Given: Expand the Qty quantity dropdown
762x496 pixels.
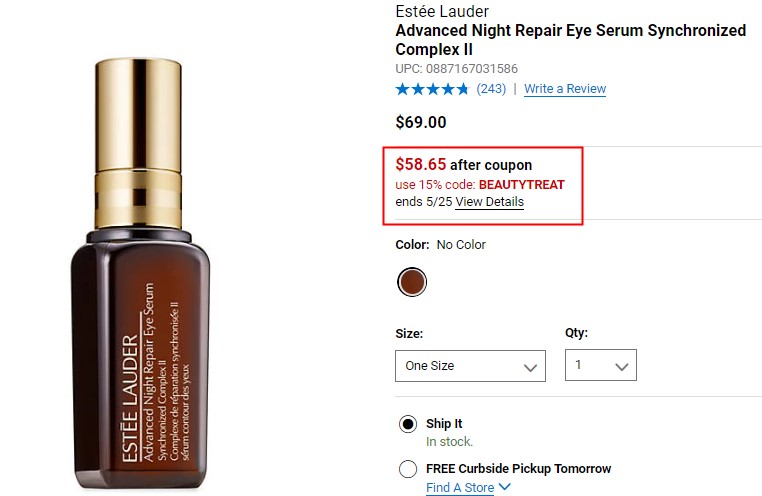Looking at the screenshot, I should click(x=601, y=365).
